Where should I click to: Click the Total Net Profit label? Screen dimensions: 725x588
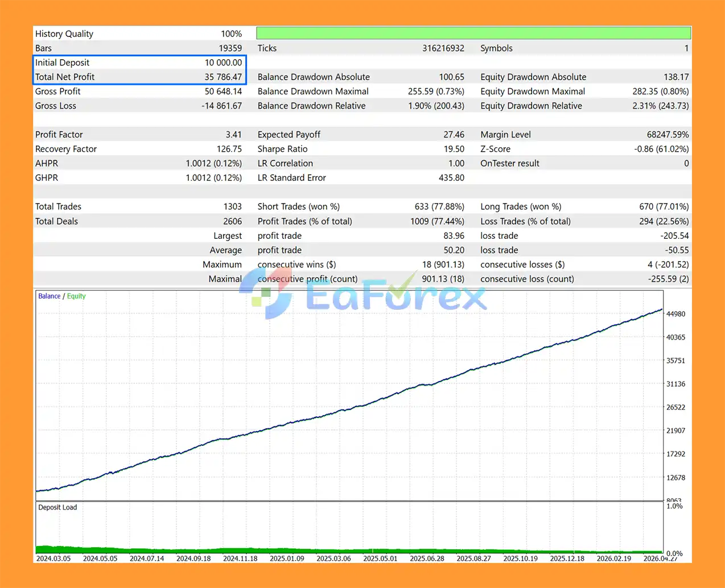65,77
